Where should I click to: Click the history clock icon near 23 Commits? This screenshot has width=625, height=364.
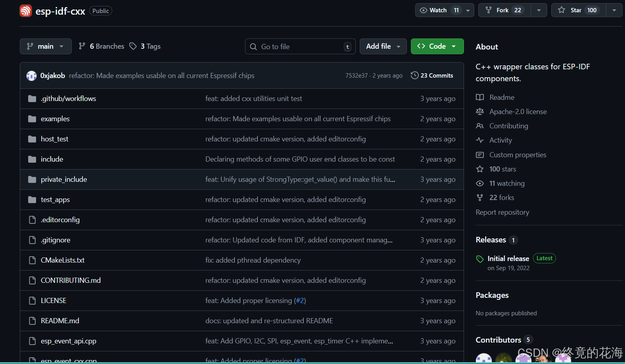(415, 75)
